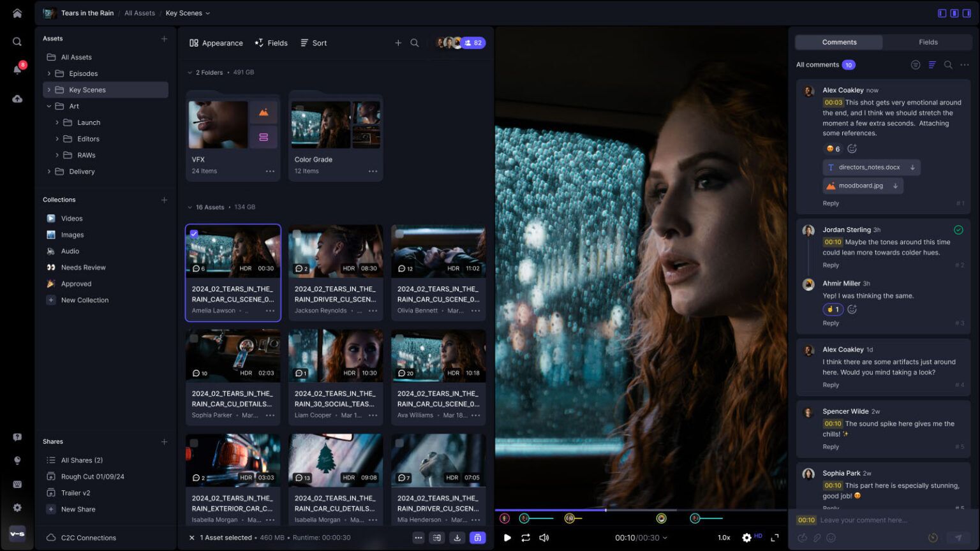Open the comment sort icon in Comments panel
This screenshot has height=551, width=980.
[x=932, y=64]
